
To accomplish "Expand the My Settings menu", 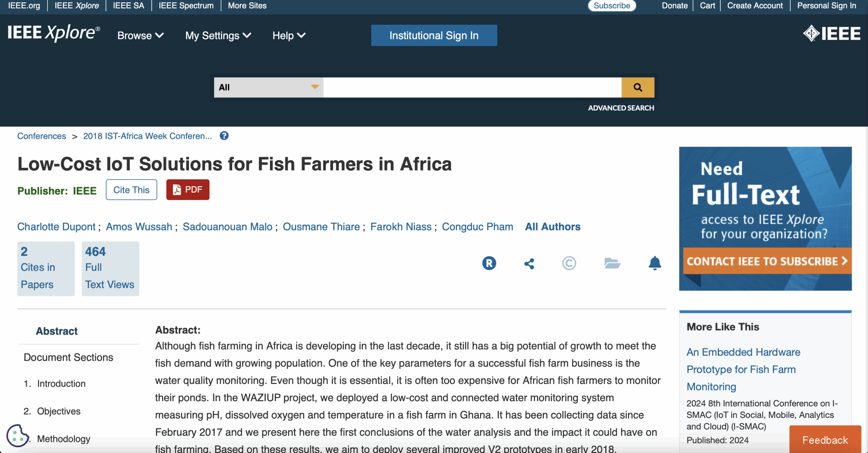I will [218, 36].
